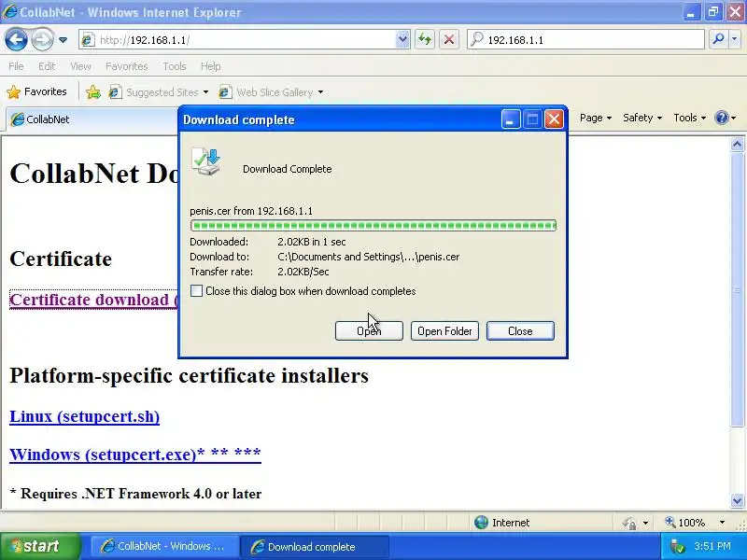This screenshot has width=747, height=560.
Task: Open the Edit menu
Action: [x=47, y=66]
